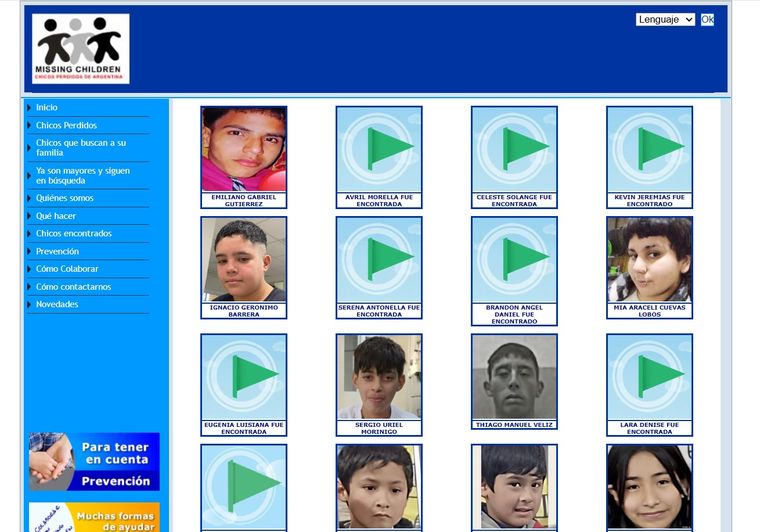
Task: Click 'LARA DENISE FUE ENCONTRADA' caption
Action: point(649,428)
